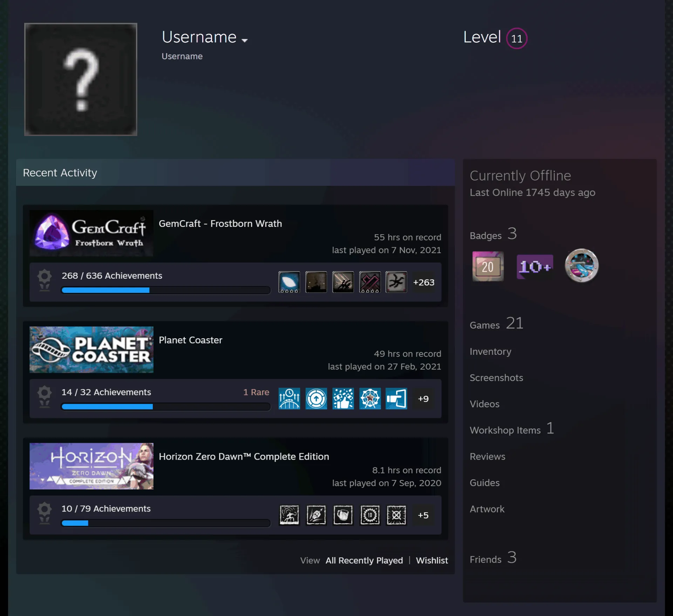Show the +263 more GemCraft achievements
Viewport: 673px width, 616px height.
[x=423, y=282]
